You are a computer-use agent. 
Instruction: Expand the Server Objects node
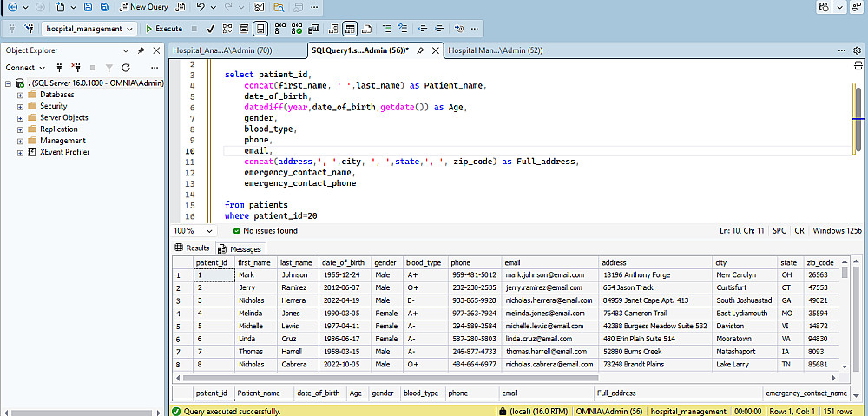pyautogui.click(x=20, y=117)
